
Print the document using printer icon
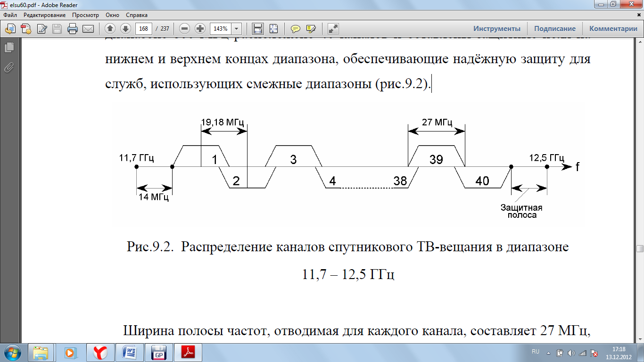point(73,29)
